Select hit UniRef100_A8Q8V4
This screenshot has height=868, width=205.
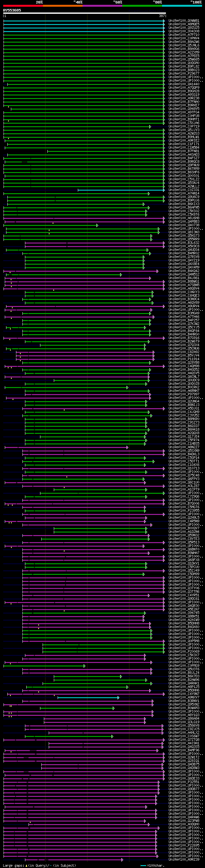point(184,288)
